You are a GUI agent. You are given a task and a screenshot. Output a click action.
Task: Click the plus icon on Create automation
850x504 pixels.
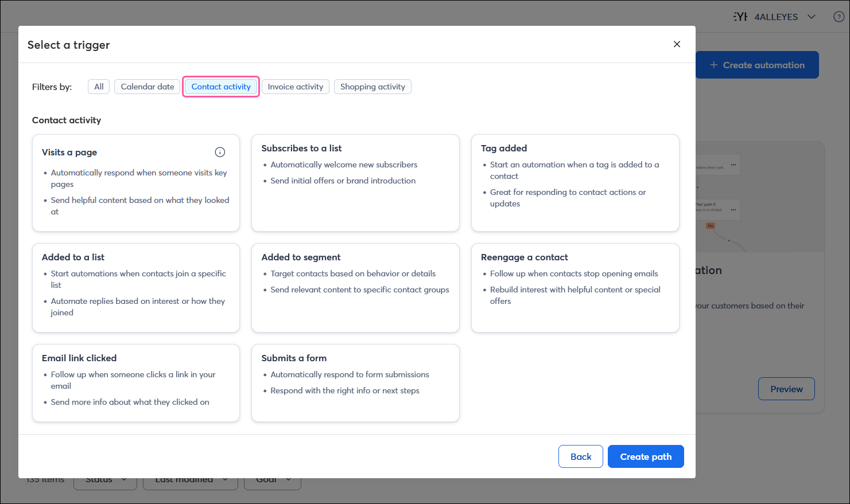[x=713, y=65]
